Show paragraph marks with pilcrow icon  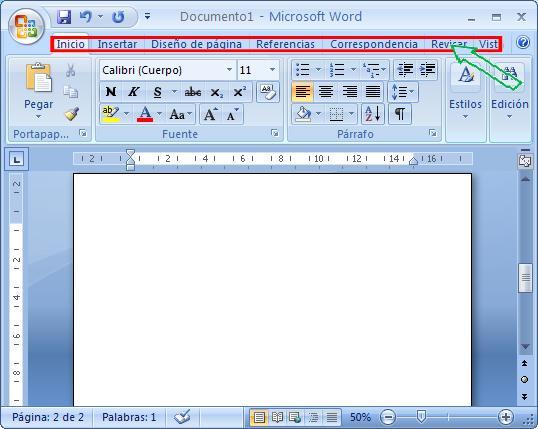click(400, 114)
